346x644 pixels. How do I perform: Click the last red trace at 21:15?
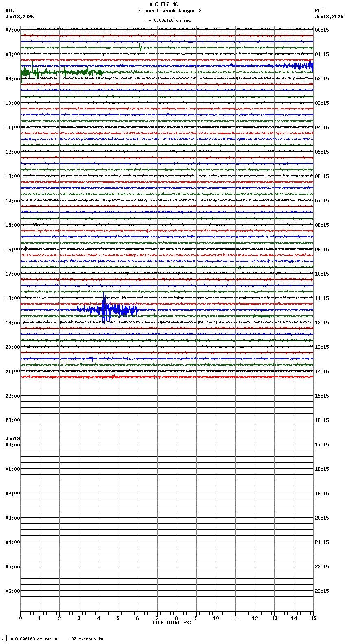pyautogui.click(x=167, y=377)
